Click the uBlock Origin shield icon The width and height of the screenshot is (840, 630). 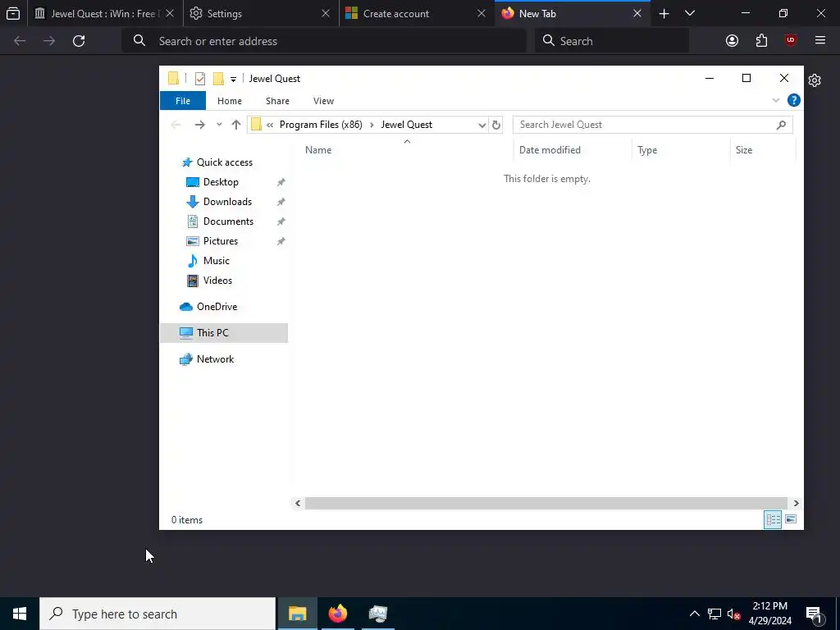tap(791, 41)
